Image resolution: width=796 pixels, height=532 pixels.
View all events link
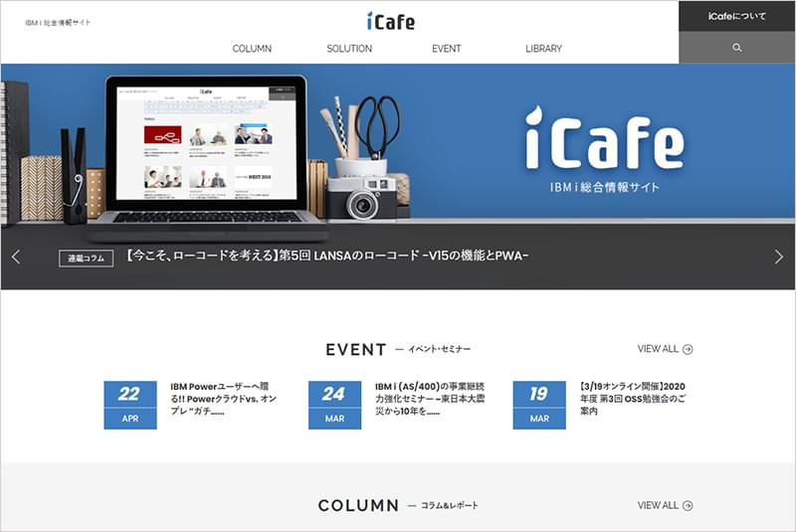coord(665,349)
